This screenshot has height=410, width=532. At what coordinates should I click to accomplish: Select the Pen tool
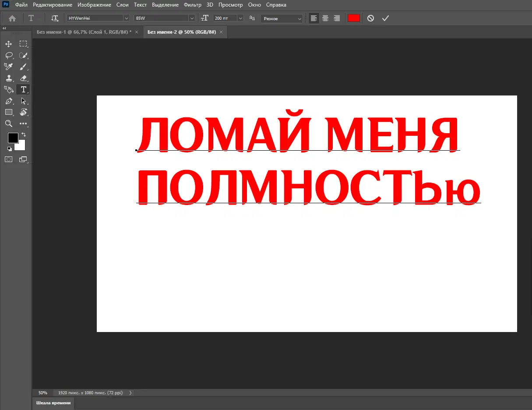pos(8,101)
